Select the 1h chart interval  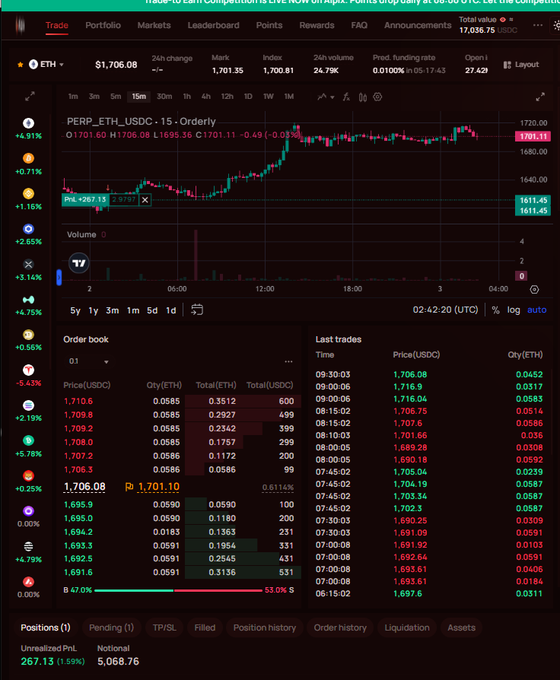click(187, 96)
